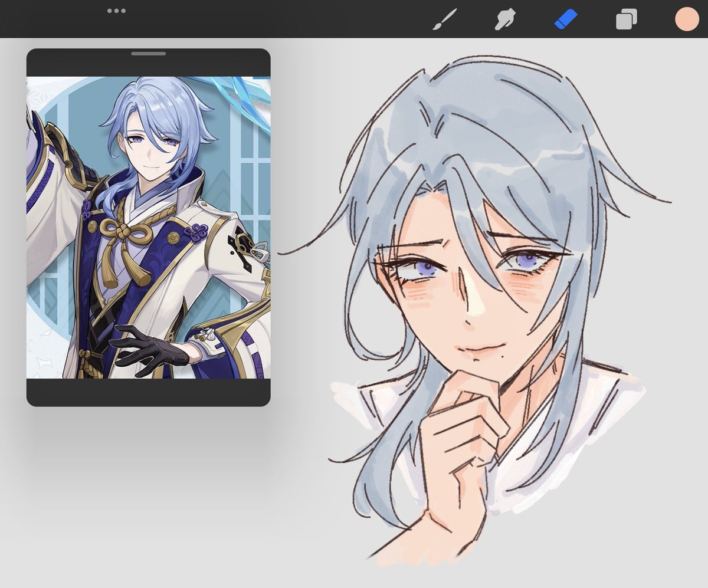Tap the reference window grab handle

pos(149,54)
